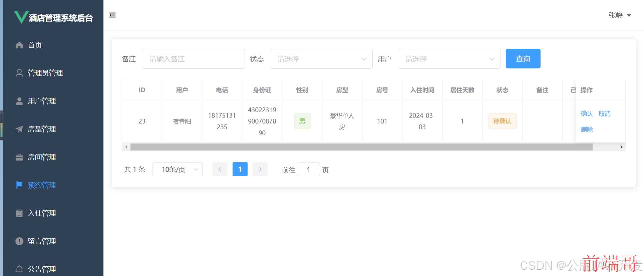The height and width of the screenshot is (276, 644).
Task: Click the 男 gender tag
Action: point(302,121)
